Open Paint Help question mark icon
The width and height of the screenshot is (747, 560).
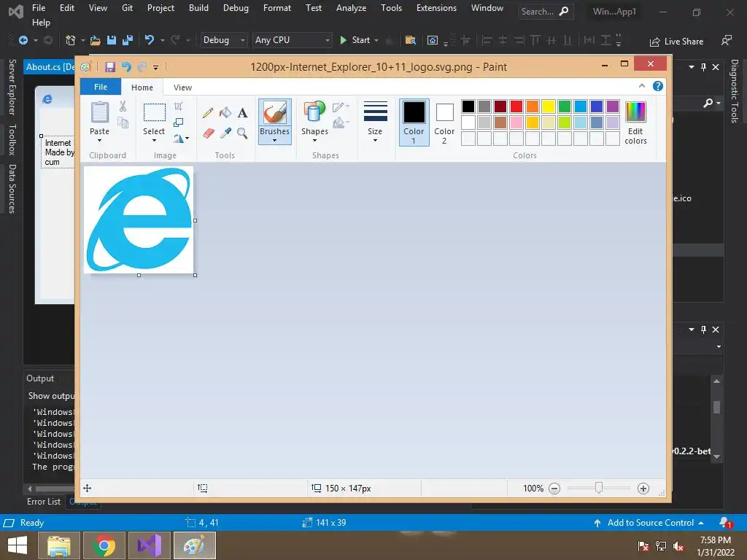coord(658,86)
